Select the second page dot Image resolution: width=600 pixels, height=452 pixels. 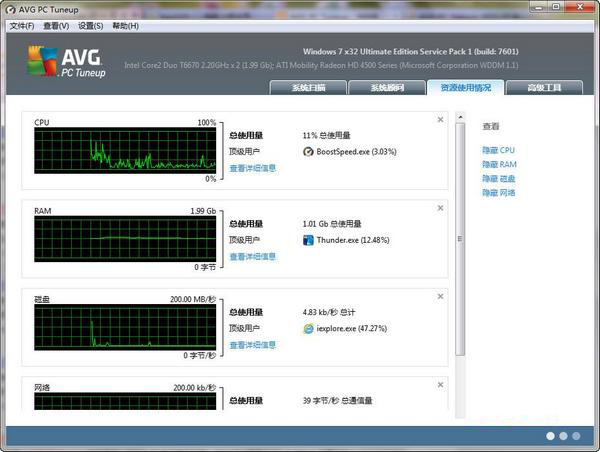point(563,436)
